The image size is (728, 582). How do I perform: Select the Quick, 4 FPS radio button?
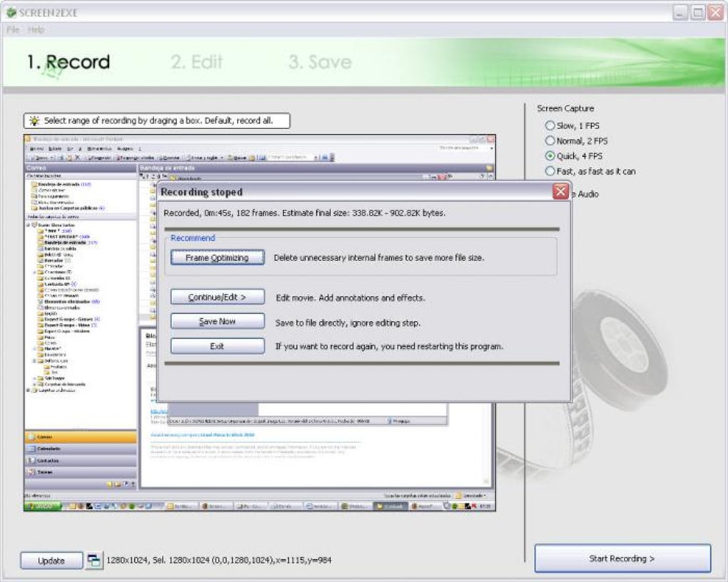pyautogui.click(x=550, y=155)
